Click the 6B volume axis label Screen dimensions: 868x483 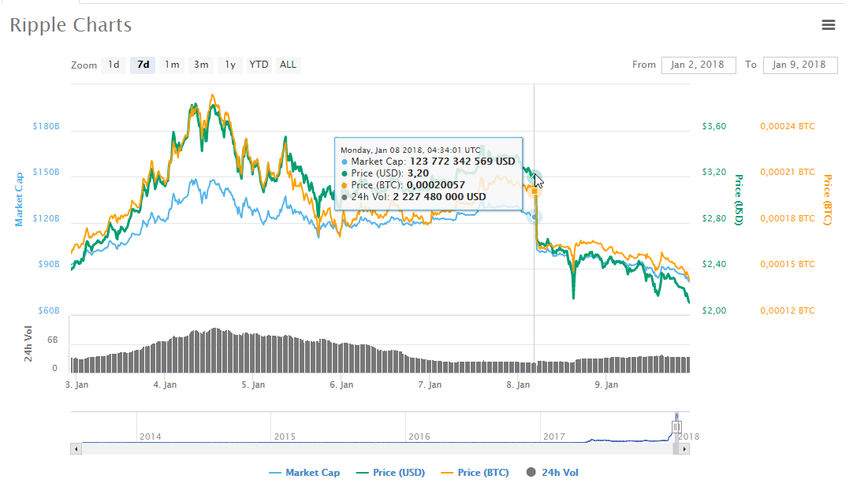click(53, 340)
